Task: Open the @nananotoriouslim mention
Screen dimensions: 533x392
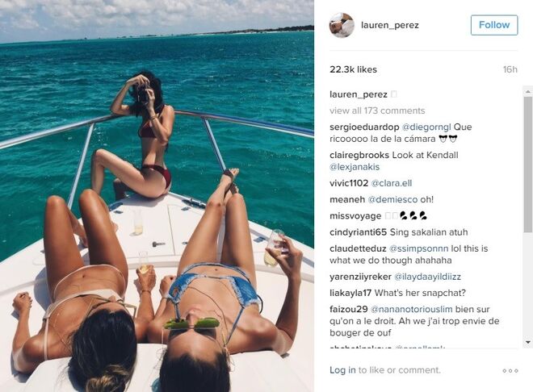Action: click(x=411, y=309)
